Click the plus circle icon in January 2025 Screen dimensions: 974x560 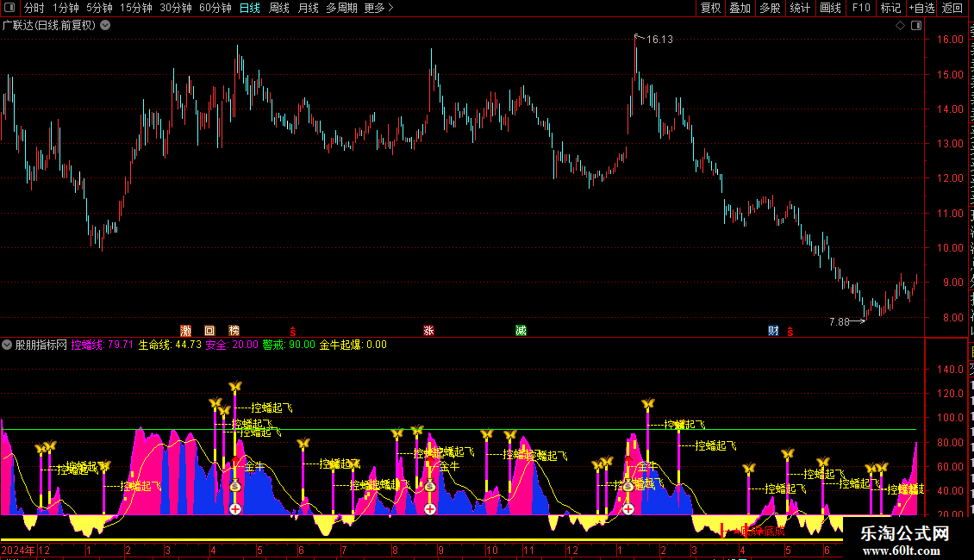coord(628,509)
